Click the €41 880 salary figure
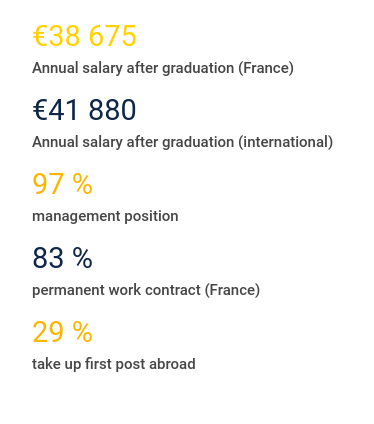 (84, 110)
